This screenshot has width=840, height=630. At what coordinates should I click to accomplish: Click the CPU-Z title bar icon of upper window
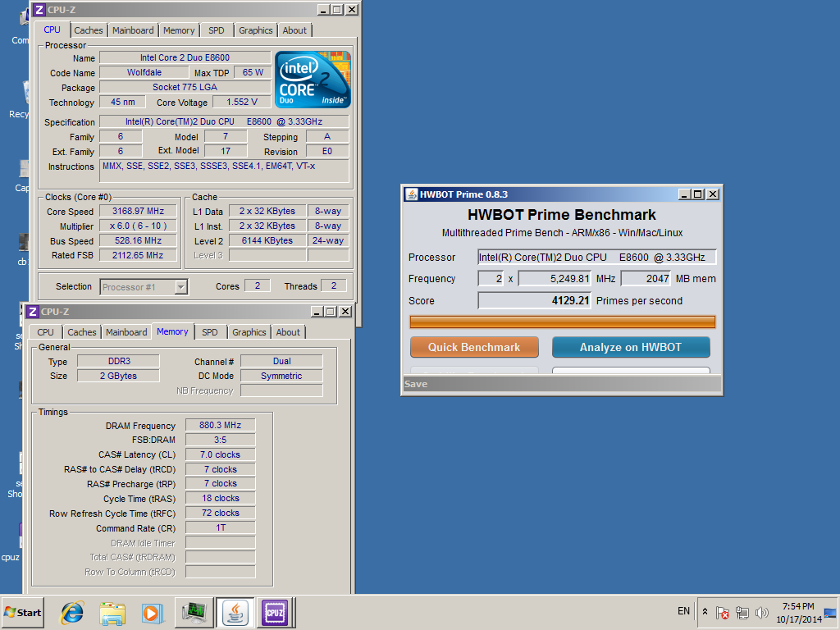pos(39,10)
